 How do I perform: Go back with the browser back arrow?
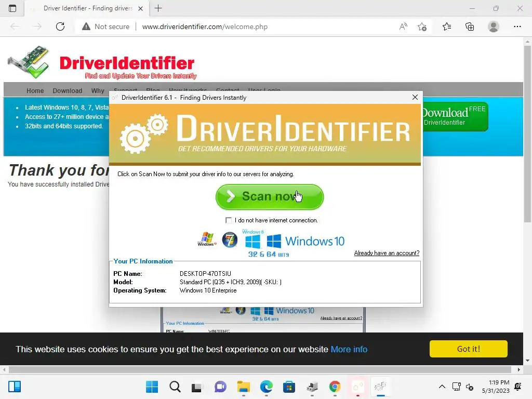[15, 26]
